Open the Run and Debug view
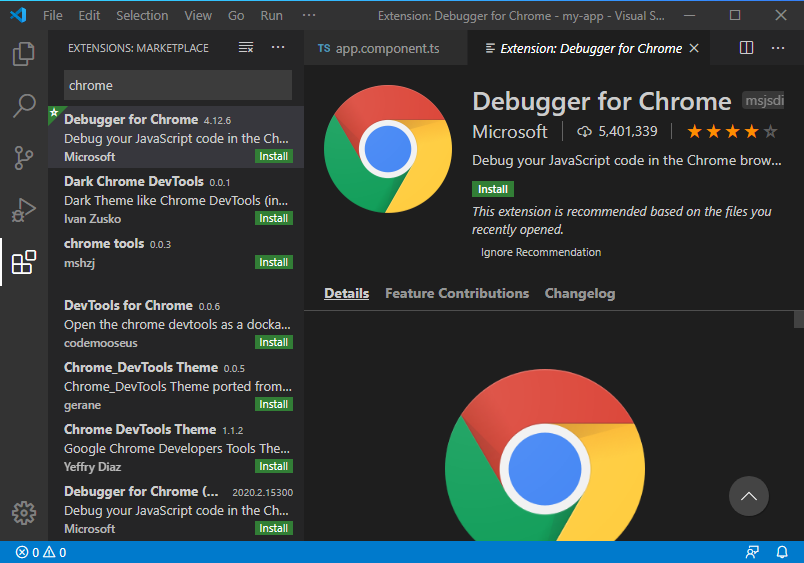The image size is (804, 563). click(24, 210)
